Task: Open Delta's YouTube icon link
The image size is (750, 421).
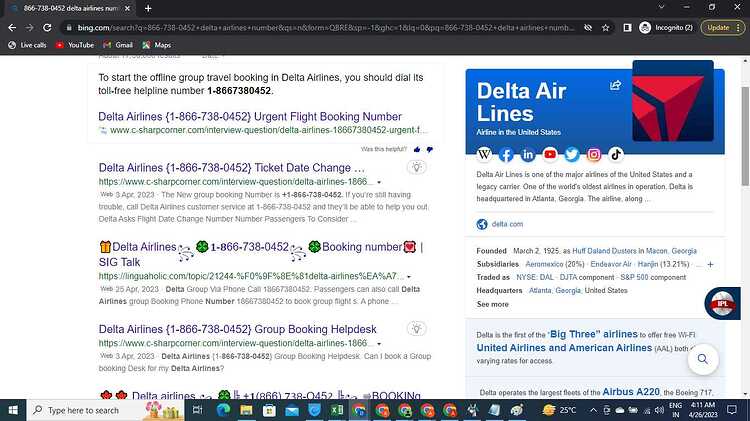Action: (550, 154)
